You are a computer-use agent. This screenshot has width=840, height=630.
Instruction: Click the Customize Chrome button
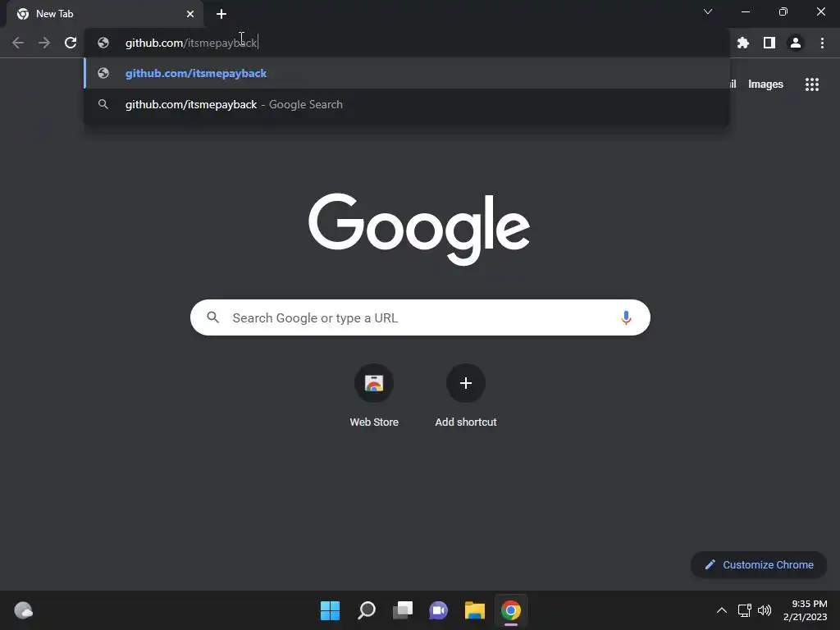point(759,564)
